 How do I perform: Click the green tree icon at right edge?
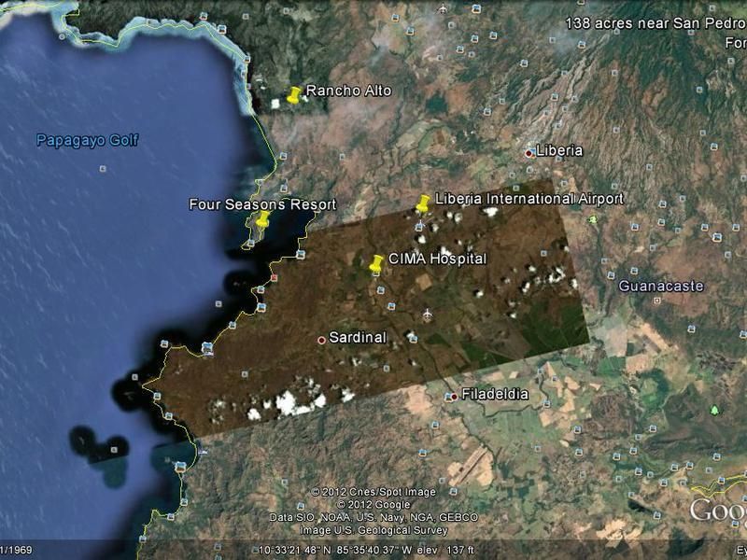point(715,410)
